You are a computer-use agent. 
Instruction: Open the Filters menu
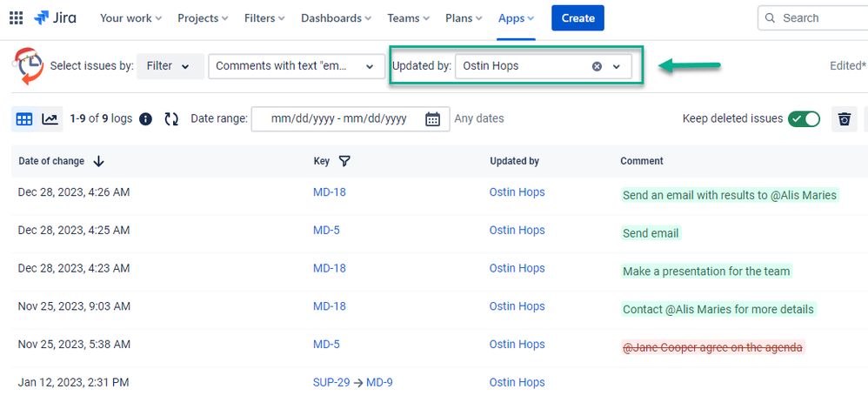tap(264, 18)
